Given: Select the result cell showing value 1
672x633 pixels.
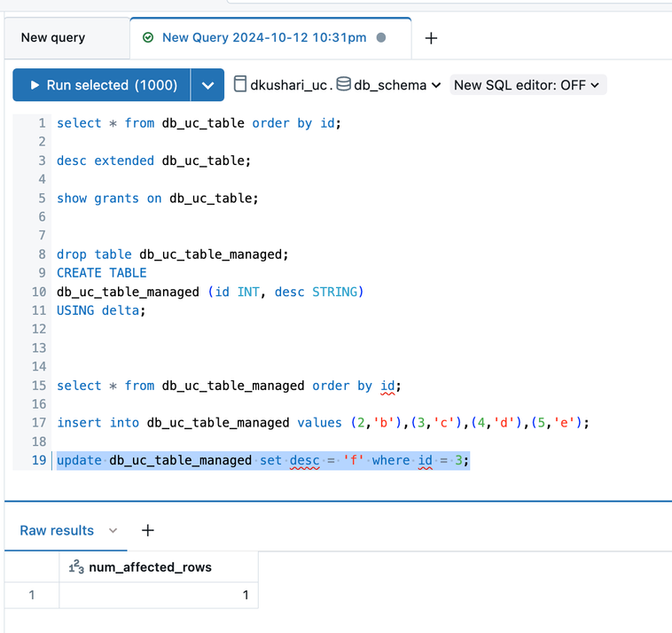Looking at the screenshot, I should (158, 595).
